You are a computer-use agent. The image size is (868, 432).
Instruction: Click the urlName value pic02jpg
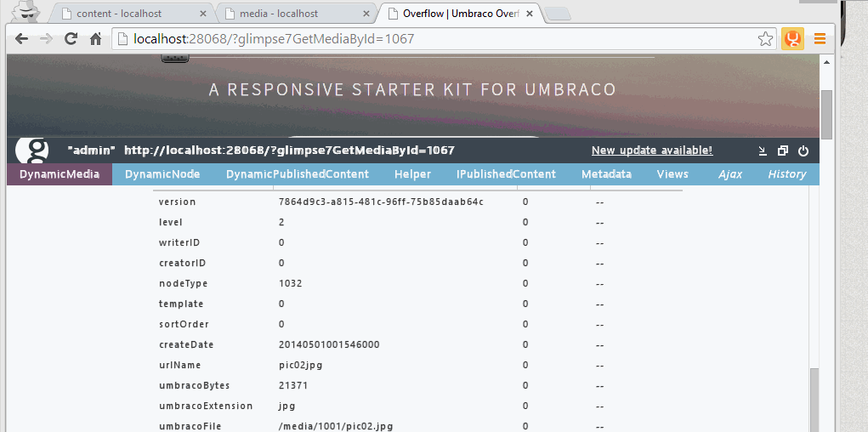(x=301, y=366)
